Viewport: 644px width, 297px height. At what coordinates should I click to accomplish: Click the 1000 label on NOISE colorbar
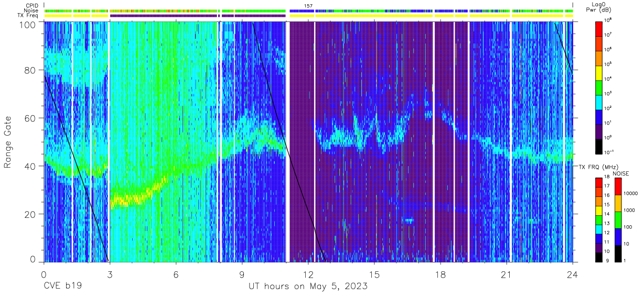629,210
